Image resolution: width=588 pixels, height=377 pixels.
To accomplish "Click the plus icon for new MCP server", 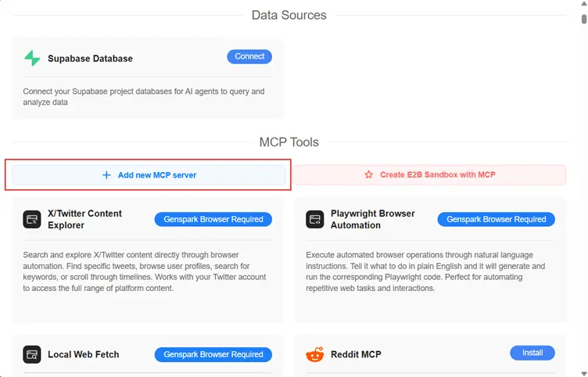I will (107, 175).
